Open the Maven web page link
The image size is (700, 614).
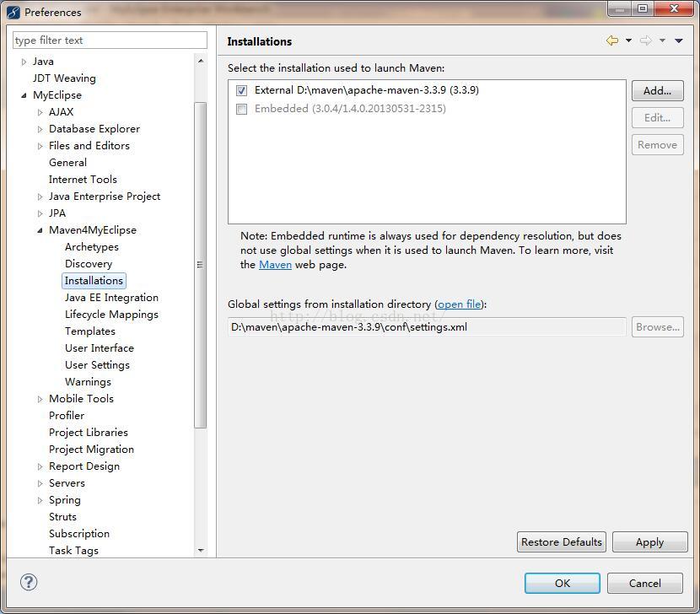point(275,265)
